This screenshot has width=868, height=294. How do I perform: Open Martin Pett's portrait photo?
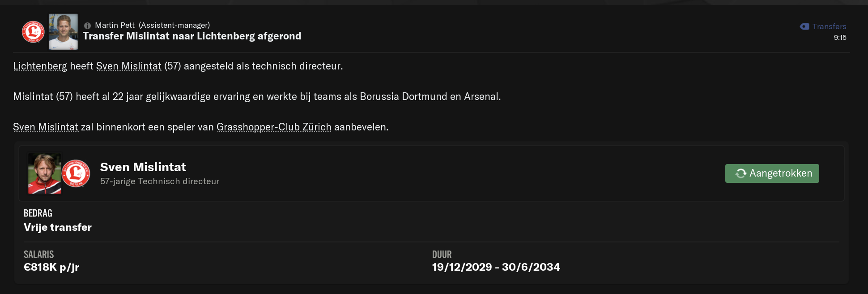pos(63,31)
